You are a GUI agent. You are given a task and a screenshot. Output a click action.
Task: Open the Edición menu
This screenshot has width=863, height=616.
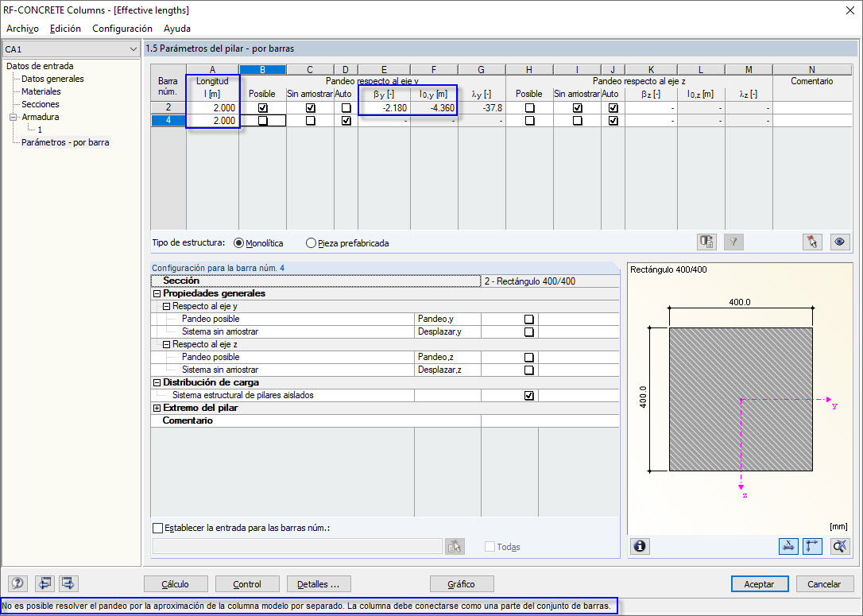click(x=65, y=28)
